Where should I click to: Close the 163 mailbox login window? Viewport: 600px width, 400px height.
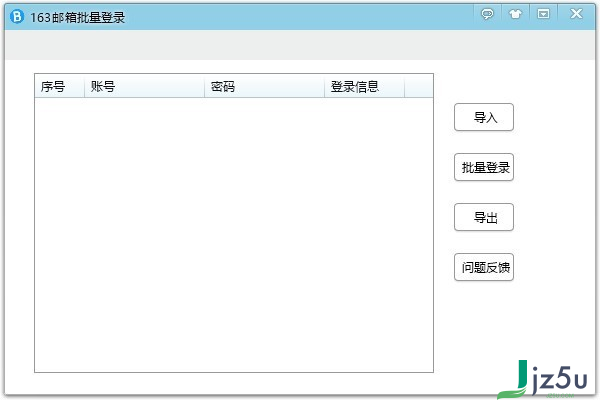coord(576,14)
